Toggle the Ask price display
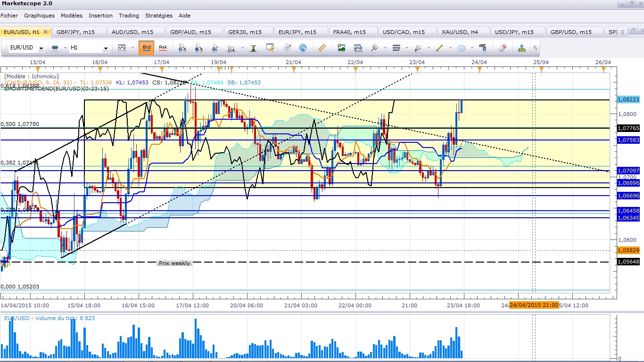Viewport: 644px width, 362px height. (163, 48)
